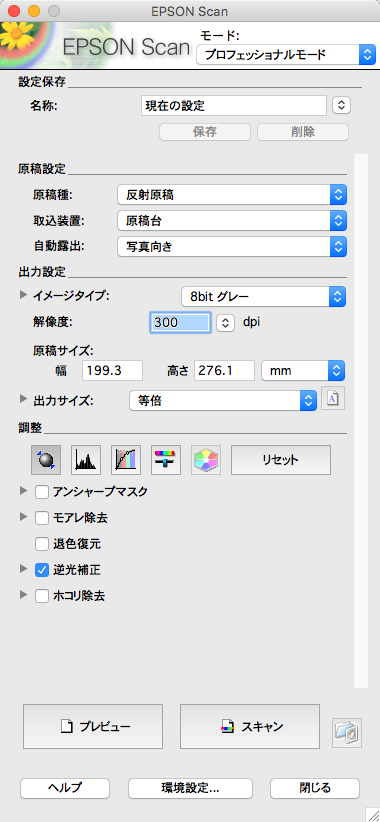This screenshot has width=380, height=822.
Task: Open the 自動露出 dropdown showing 写真向き
Action: pos(232,246)
